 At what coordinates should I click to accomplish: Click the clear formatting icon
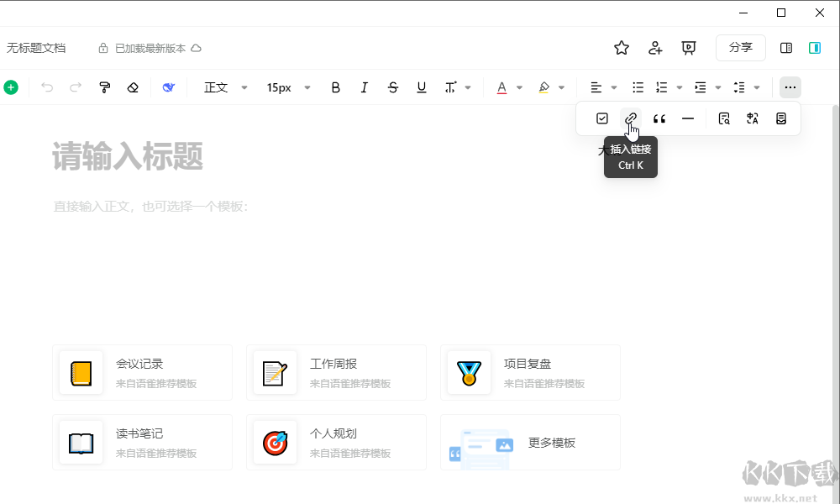click(x=133, y=87)
